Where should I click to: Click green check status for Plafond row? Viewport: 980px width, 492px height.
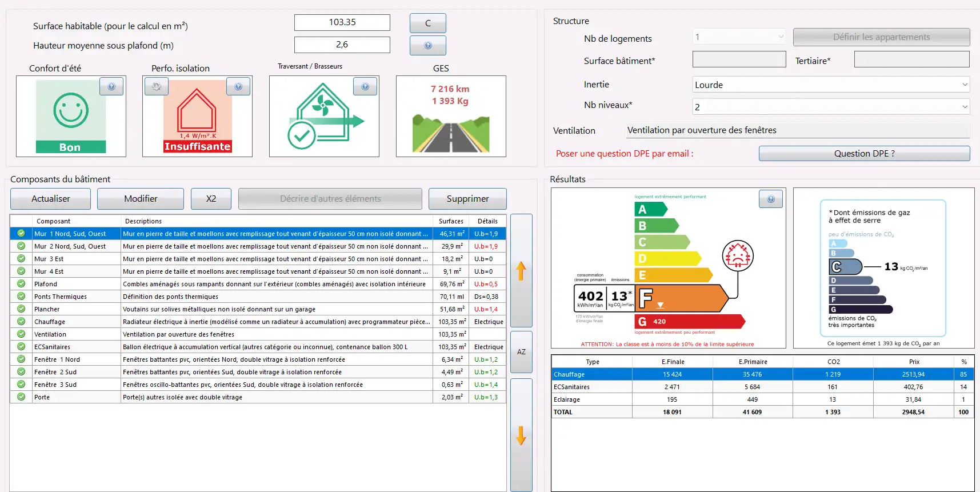tap(21, 284)
